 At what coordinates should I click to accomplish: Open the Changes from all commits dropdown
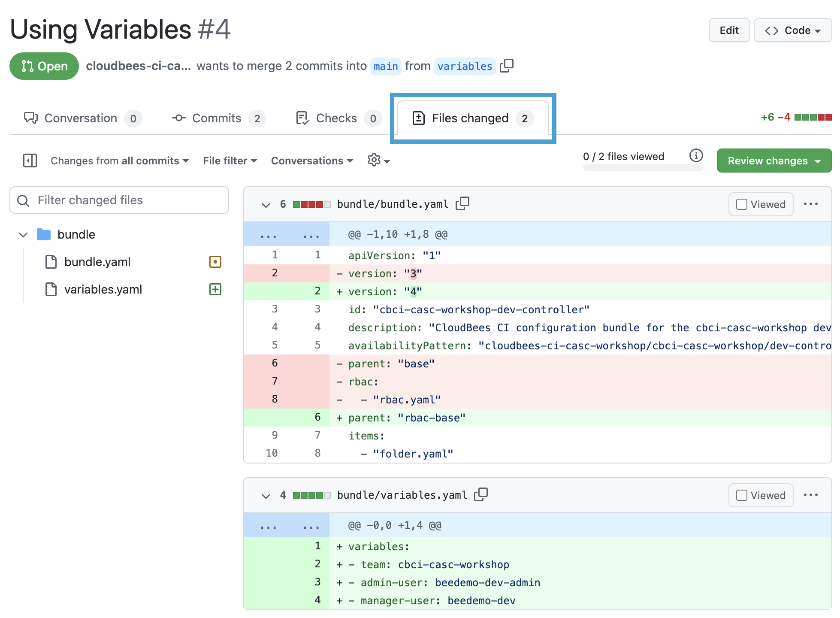coord(119,161)
